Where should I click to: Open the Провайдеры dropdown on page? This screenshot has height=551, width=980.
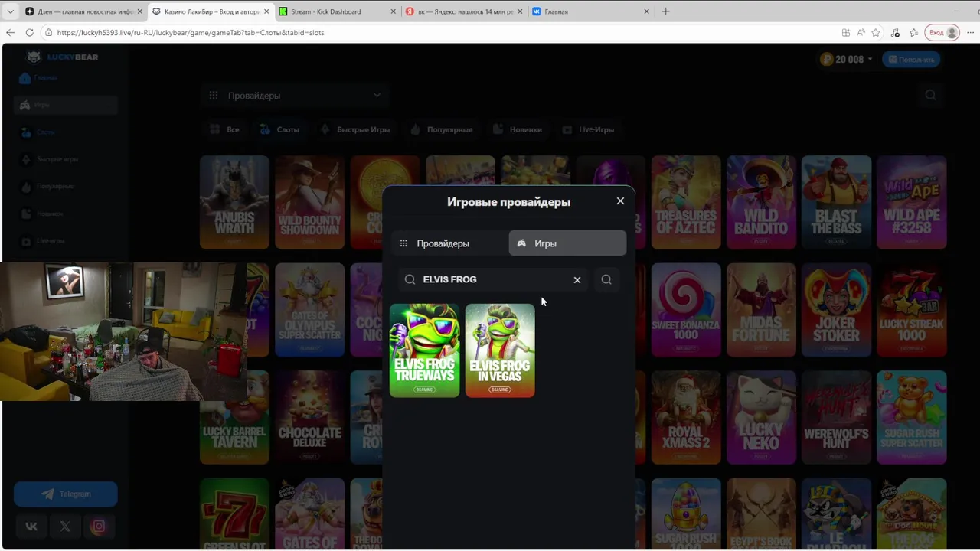(x=295, y=96)
